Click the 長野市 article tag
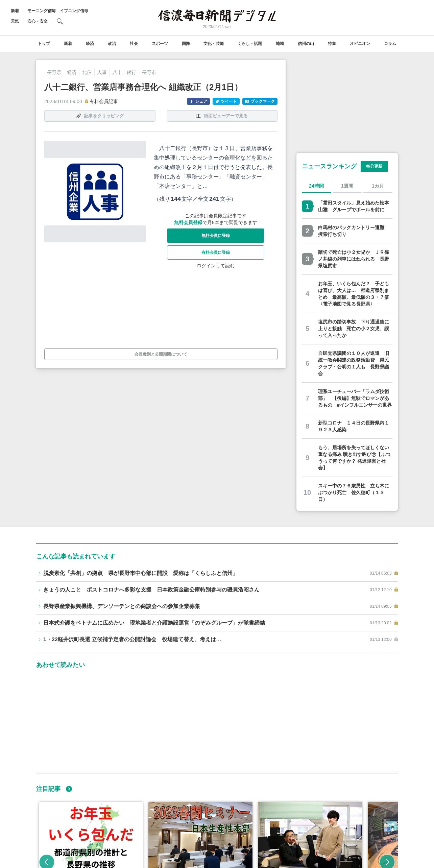Screen dimensions: 434x868 149,72
